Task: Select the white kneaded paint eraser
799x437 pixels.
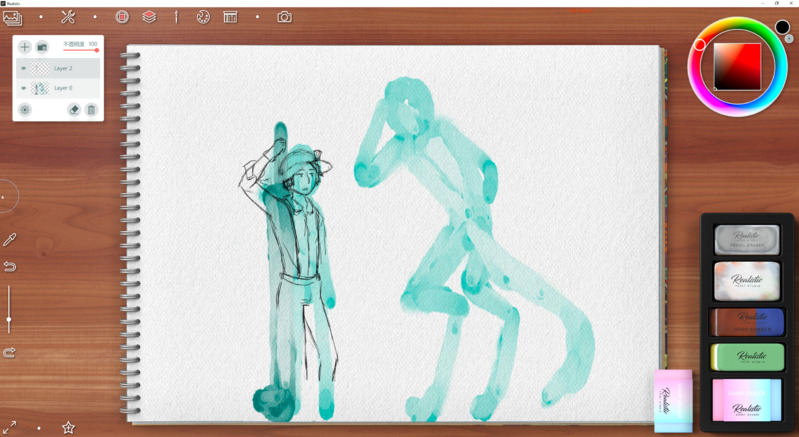Action: pos(747,281)
